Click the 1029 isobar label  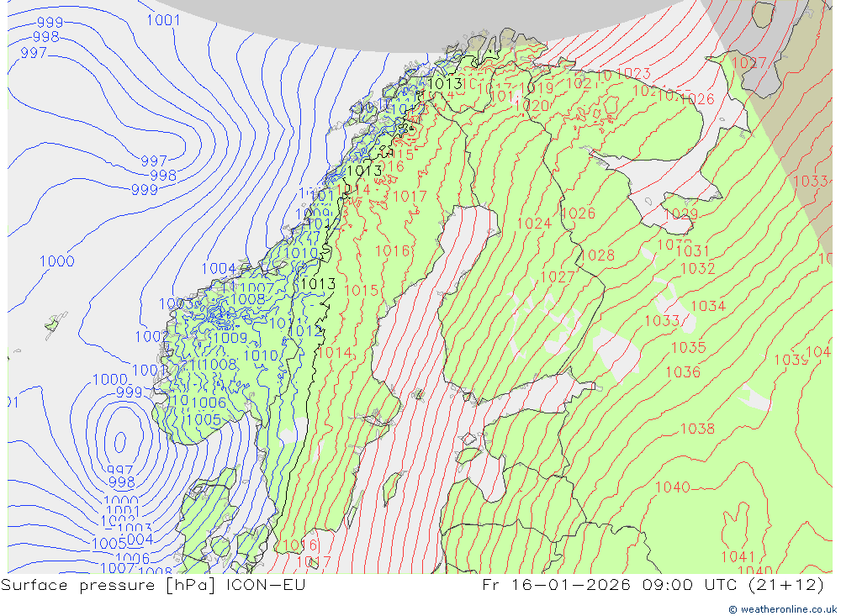pos(680,214)
